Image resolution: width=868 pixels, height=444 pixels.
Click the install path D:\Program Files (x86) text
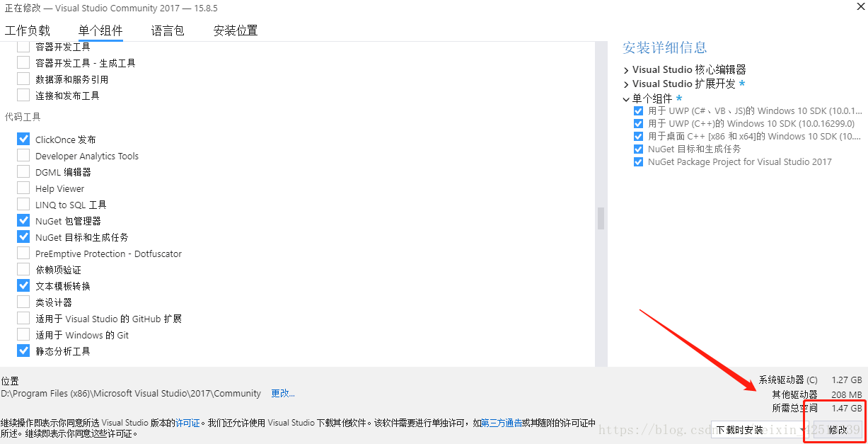[131, 393]
